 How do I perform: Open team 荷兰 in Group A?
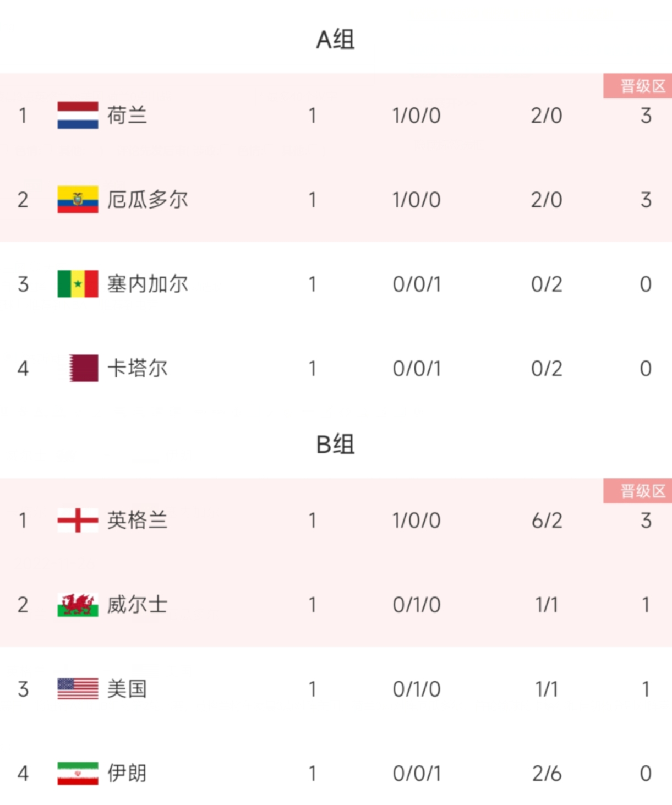[x=127, y=116]
